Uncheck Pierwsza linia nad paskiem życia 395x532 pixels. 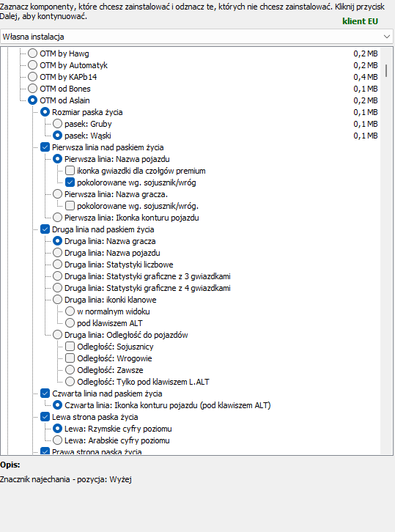(x=45, y=147)
